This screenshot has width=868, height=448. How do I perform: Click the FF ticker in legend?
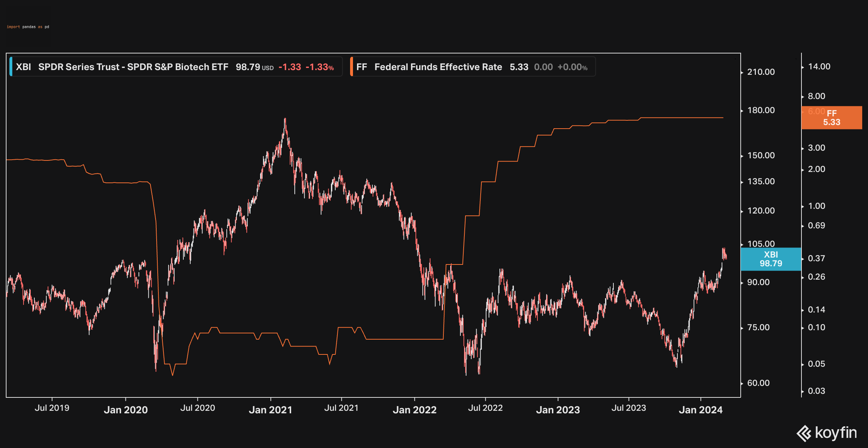pos(361,67)
